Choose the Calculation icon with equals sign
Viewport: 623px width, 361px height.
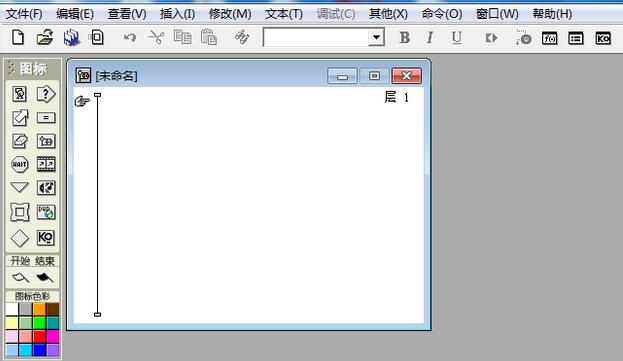coord(46,118)
